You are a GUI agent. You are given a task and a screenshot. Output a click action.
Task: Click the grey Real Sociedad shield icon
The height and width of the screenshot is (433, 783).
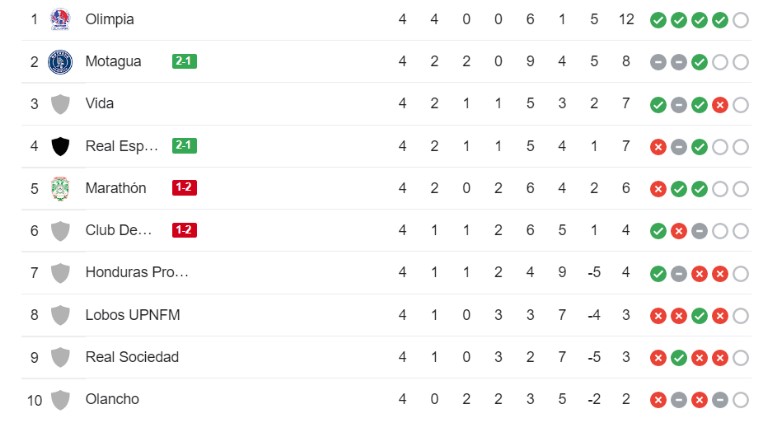pyautogui.click(x=60, y=357)
